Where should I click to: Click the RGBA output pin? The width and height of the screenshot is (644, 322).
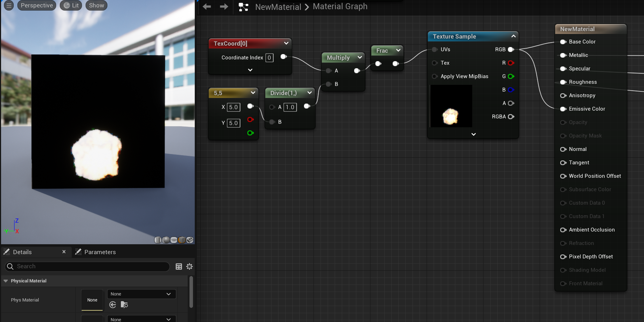511,117
